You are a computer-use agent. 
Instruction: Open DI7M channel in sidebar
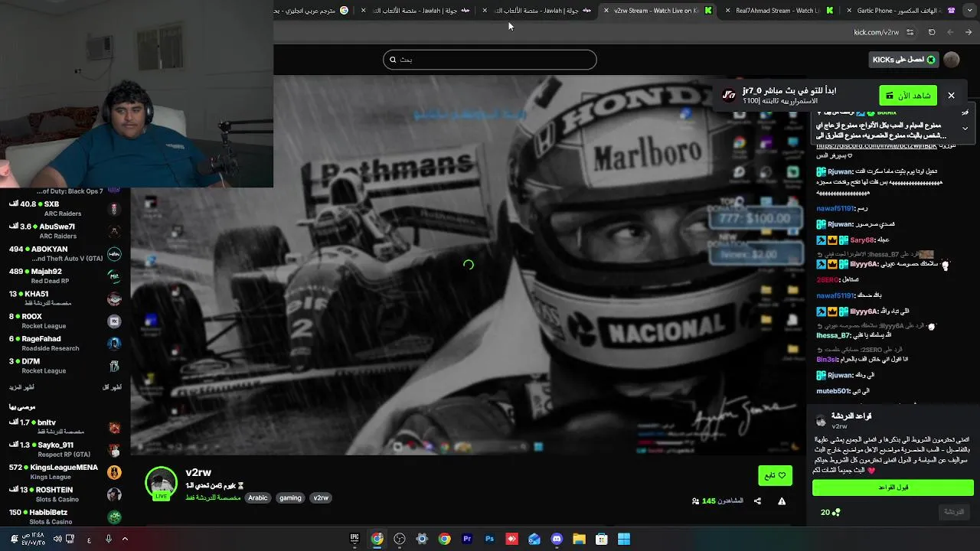(65, 366)
